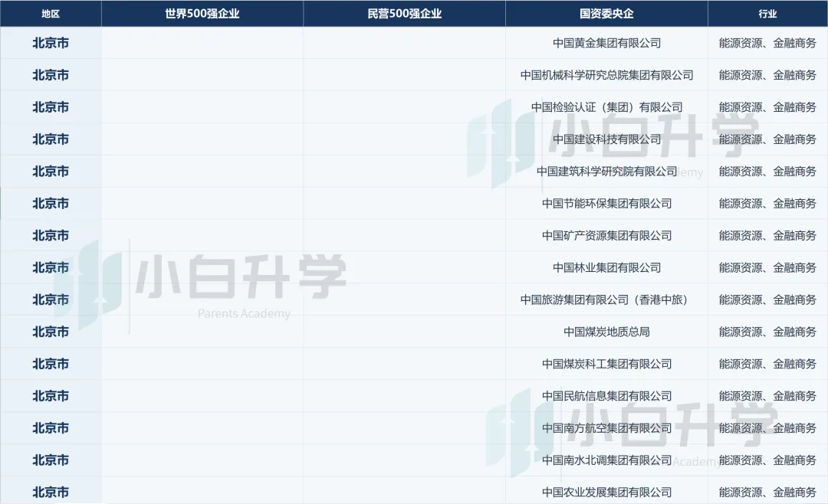Image resolution: width=828 pixels, height=504 pixels.
Task: Select the cell 中国南水北调集团有限公司
Action: [606, 460]
